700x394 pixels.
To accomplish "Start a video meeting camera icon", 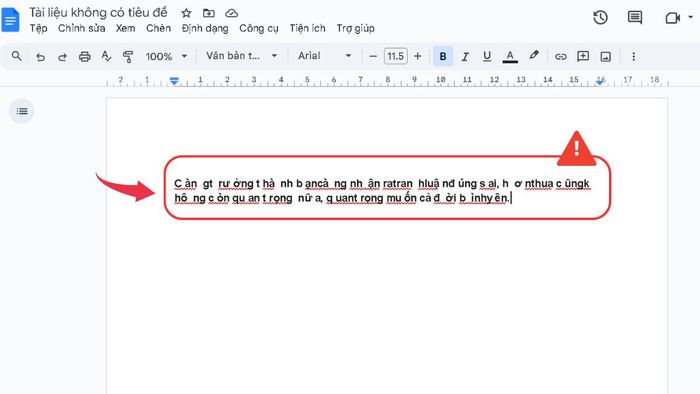I will (672, 18).
